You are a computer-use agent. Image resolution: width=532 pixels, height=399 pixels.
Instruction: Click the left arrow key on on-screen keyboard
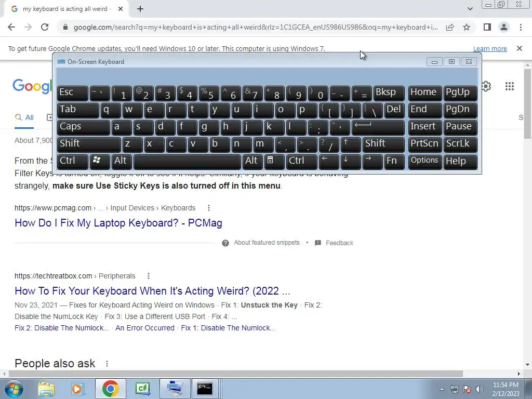[329, 162]
